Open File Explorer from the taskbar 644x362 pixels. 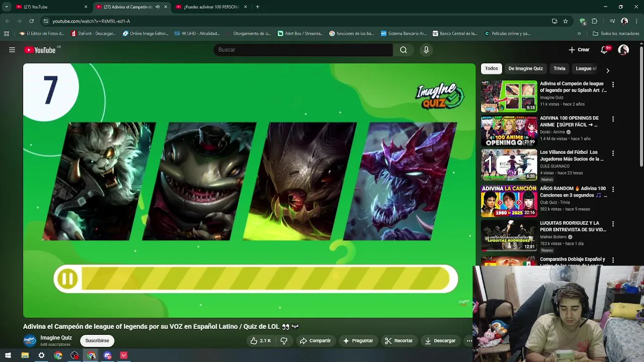click(25, 355)
